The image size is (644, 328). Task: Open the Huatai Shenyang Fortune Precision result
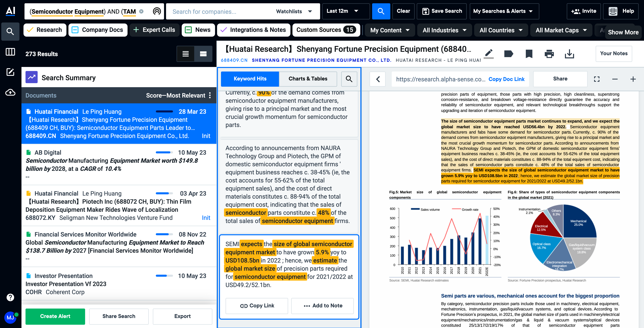(119, 124)
